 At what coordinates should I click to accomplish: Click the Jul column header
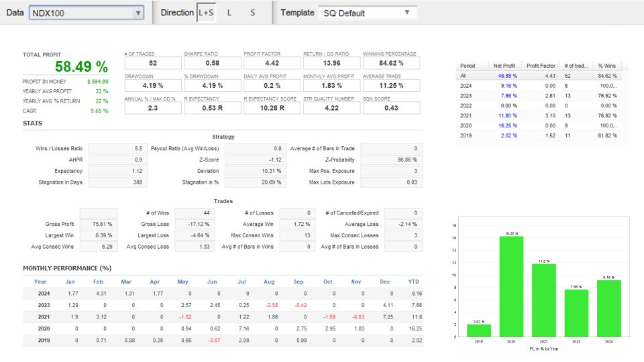tap(242, 282)
